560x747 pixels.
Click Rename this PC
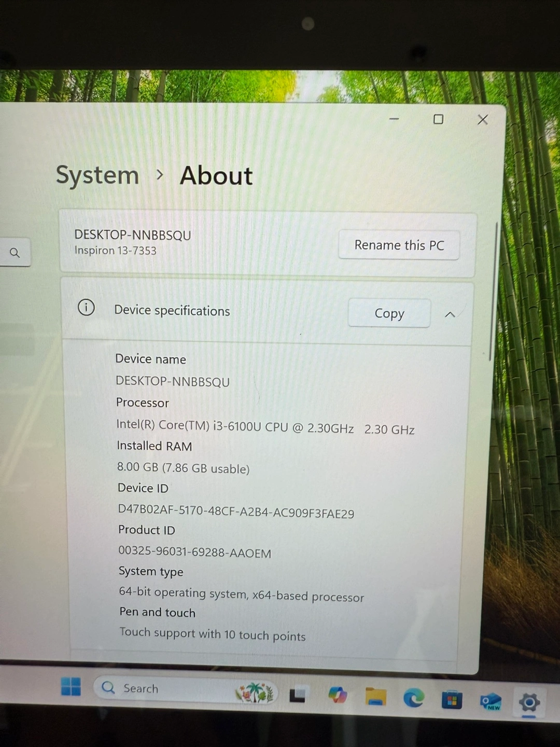click(399, 245)
